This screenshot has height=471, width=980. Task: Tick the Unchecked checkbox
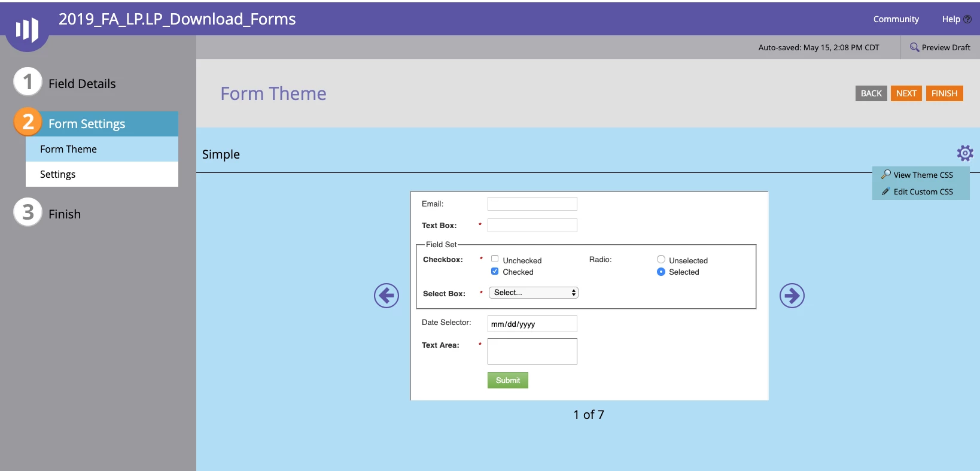pos(495,259)
